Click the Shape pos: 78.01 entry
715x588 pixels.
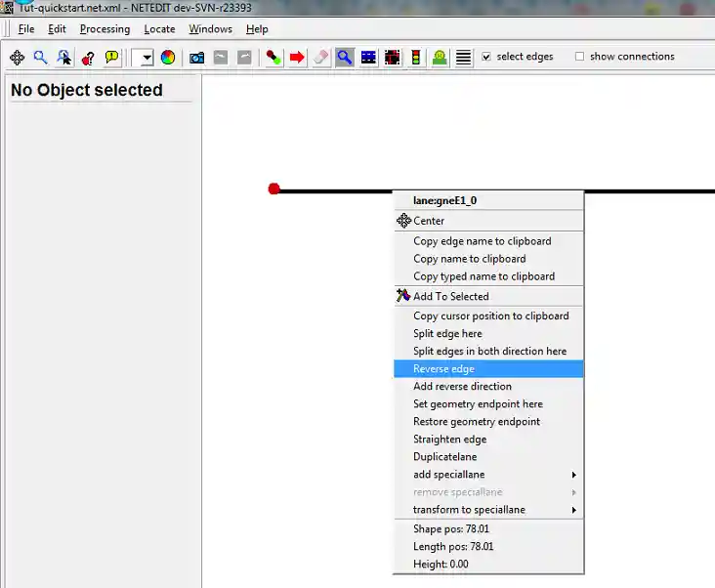click(488, 528)
